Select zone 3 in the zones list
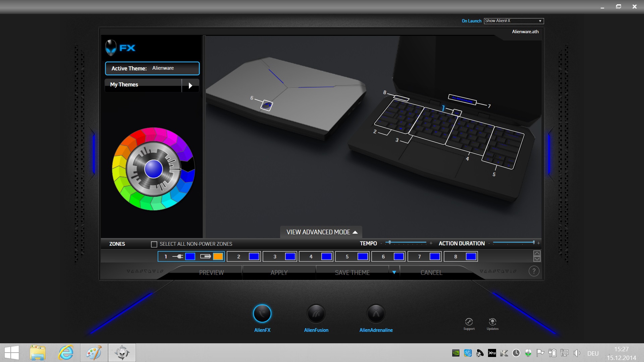Image resolution: width=644 pixels, height=362 pixels. tap(275, 257)
